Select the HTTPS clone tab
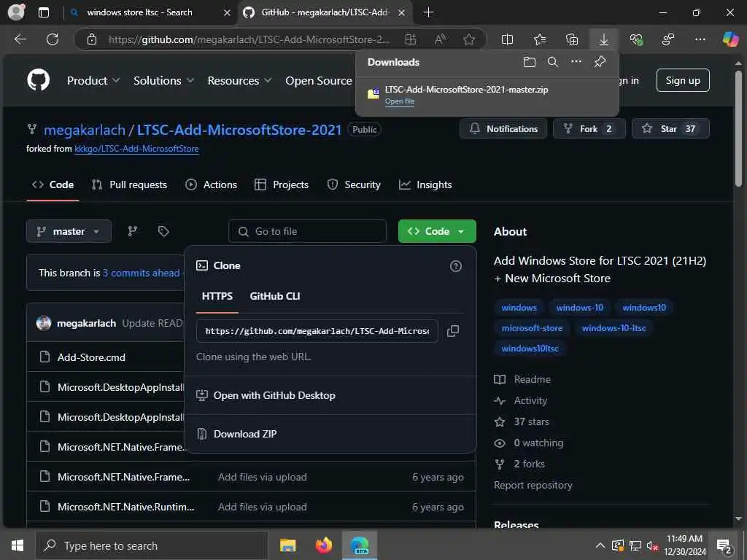The height and width of the screenshot is (560, 747). pyautogui.click(x=217, y=296)
